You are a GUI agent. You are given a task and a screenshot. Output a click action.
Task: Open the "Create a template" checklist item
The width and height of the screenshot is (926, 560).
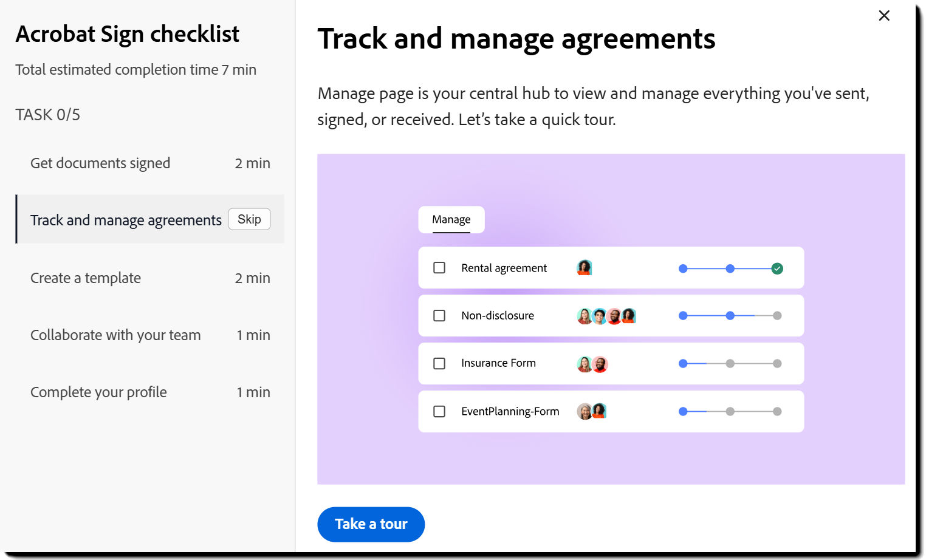point(86,278)
